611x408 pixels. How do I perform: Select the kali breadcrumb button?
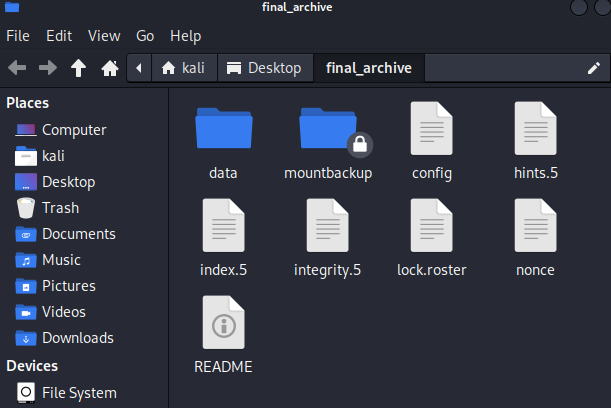pyautogui.click(x=184, y=68)
